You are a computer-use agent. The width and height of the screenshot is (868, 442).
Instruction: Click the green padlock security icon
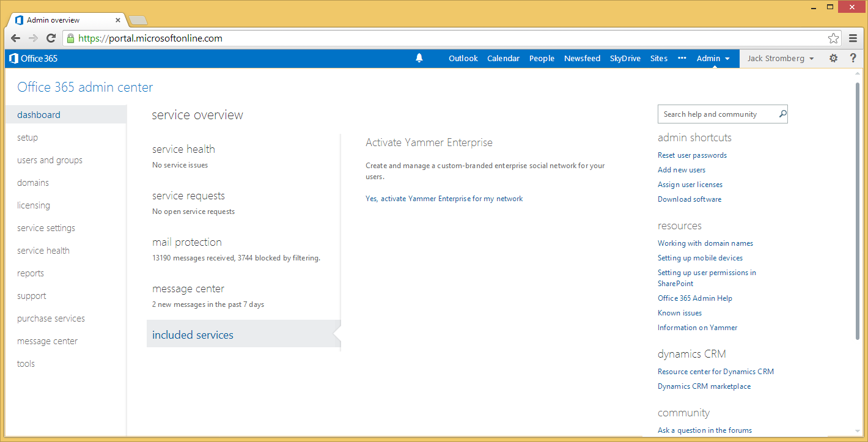(x=70, y=38)
